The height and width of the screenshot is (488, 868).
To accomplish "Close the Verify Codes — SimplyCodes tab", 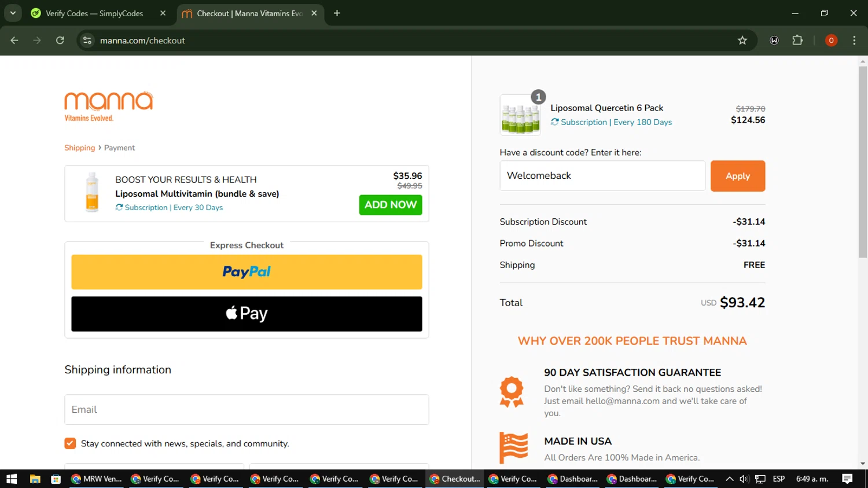I will 163,13.
